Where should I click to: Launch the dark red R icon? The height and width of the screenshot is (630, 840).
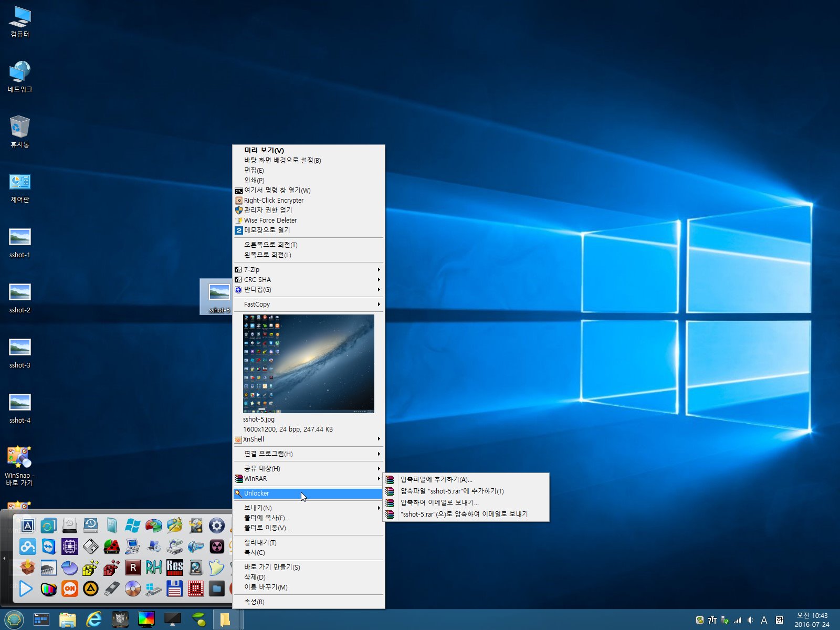pyautogui.click(x=132, y=568)
